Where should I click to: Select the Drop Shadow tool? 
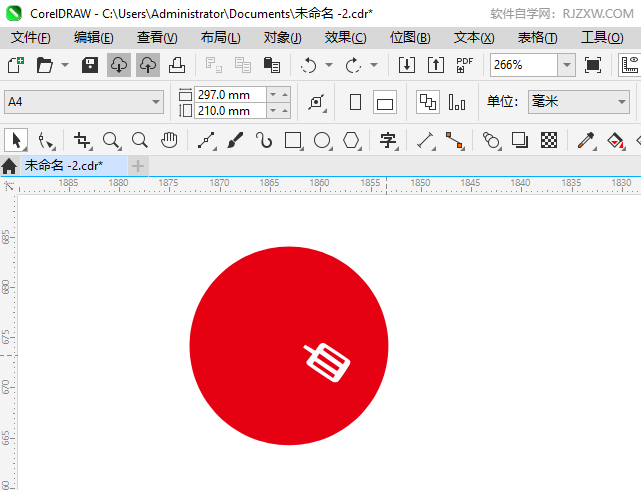(x=520, y=141)
